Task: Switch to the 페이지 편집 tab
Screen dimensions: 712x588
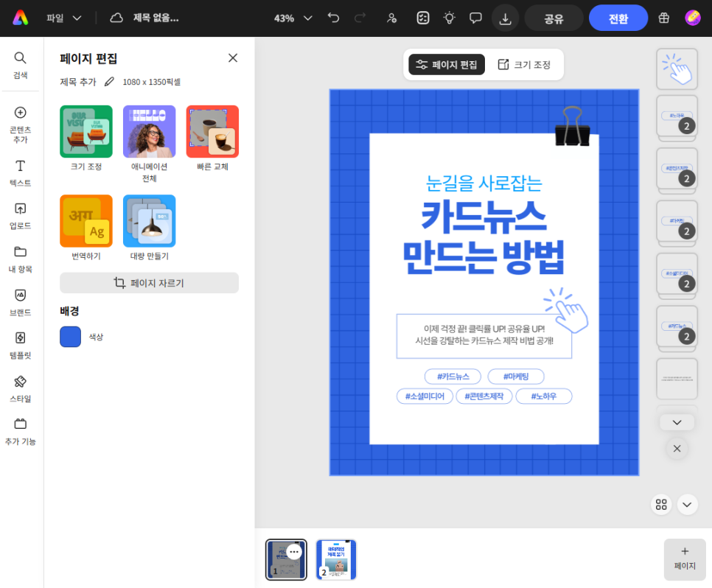Action: (x=447, y=65)
